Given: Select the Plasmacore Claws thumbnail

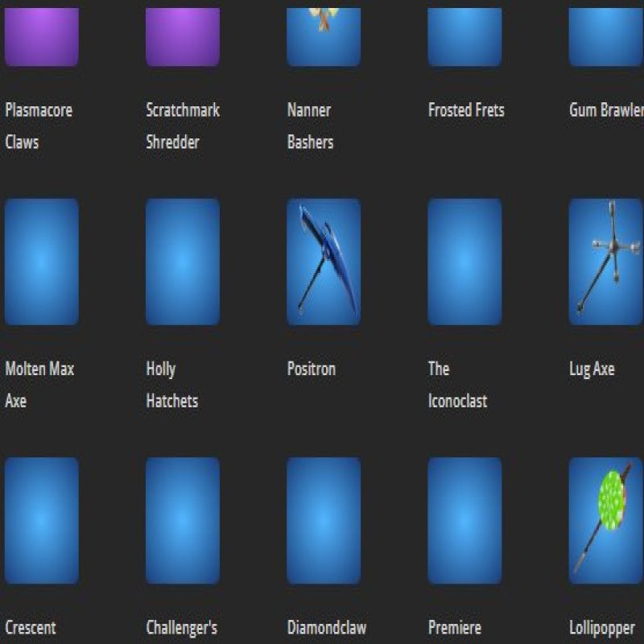Looking at the screenshot, I should tap(40, 36).
